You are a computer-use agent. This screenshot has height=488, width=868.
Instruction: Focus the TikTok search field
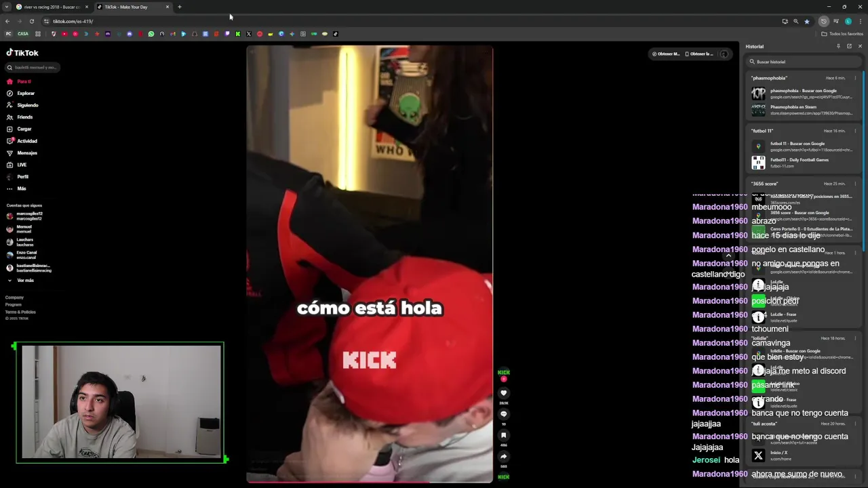32,67
